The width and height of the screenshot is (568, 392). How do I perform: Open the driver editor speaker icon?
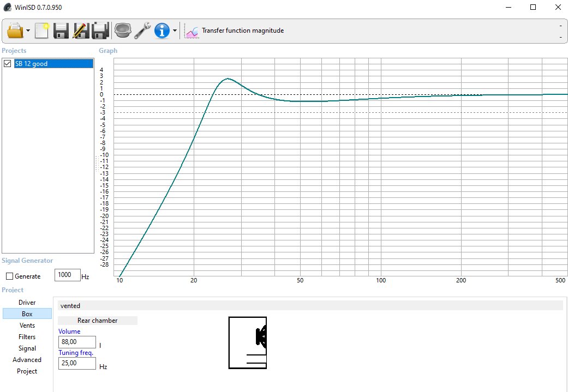[123, 31]
